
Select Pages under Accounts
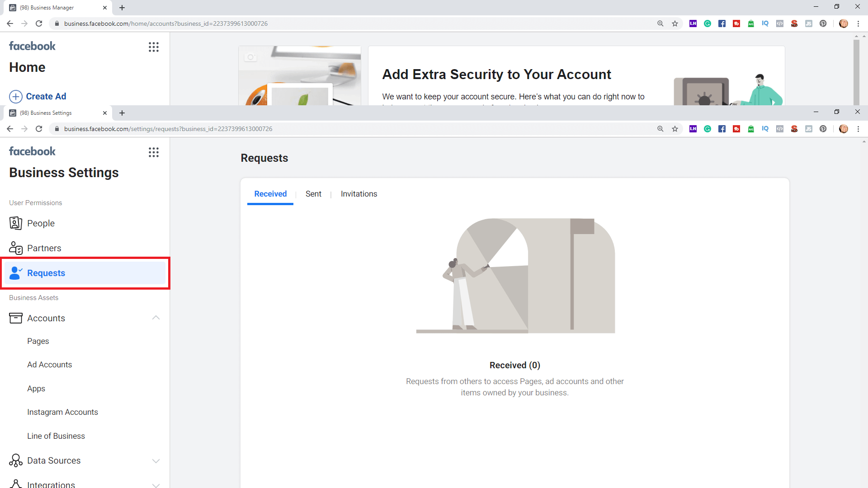38,341
